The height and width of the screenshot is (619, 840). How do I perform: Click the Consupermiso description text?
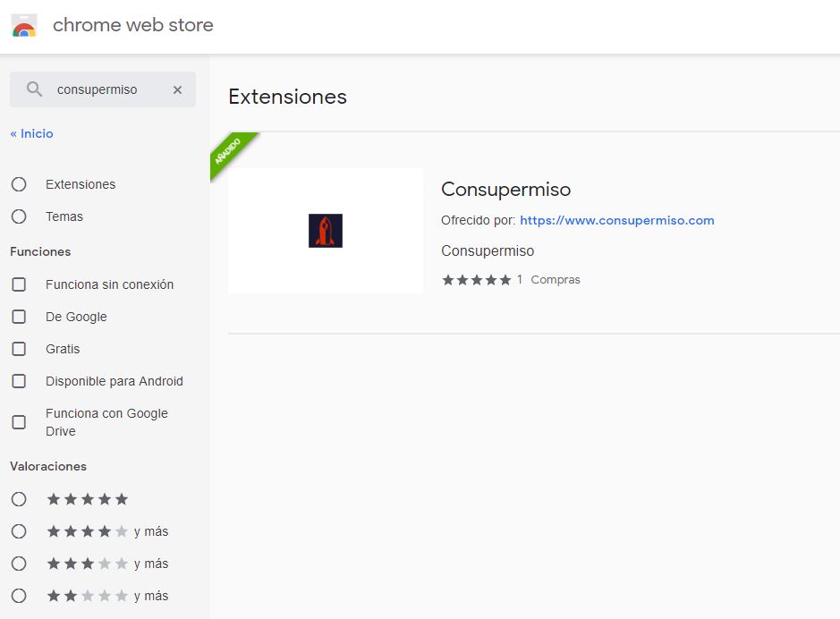(488, 250)
